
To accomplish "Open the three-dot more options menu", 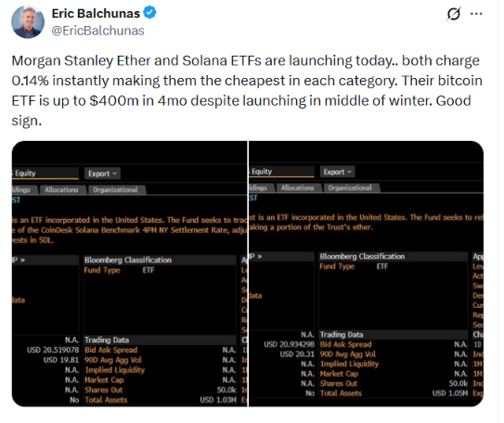I will [x=476, y=14].
